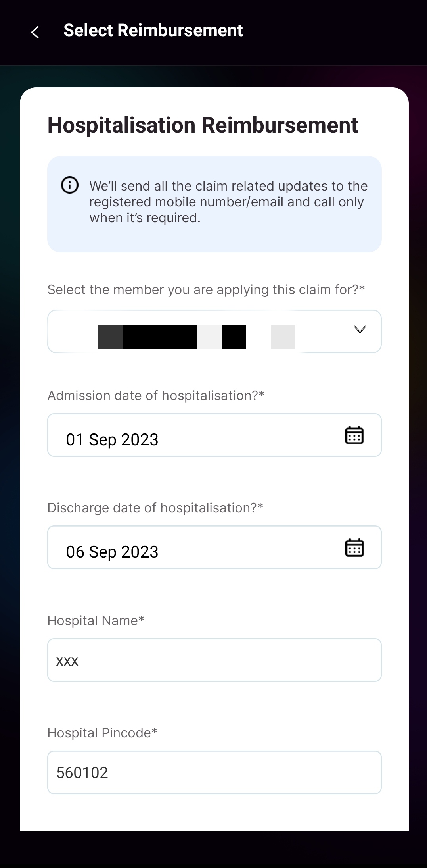Open the admission date calendar icon
The height and width of the screenshot is (868, 427).
(x=354, y=435)
